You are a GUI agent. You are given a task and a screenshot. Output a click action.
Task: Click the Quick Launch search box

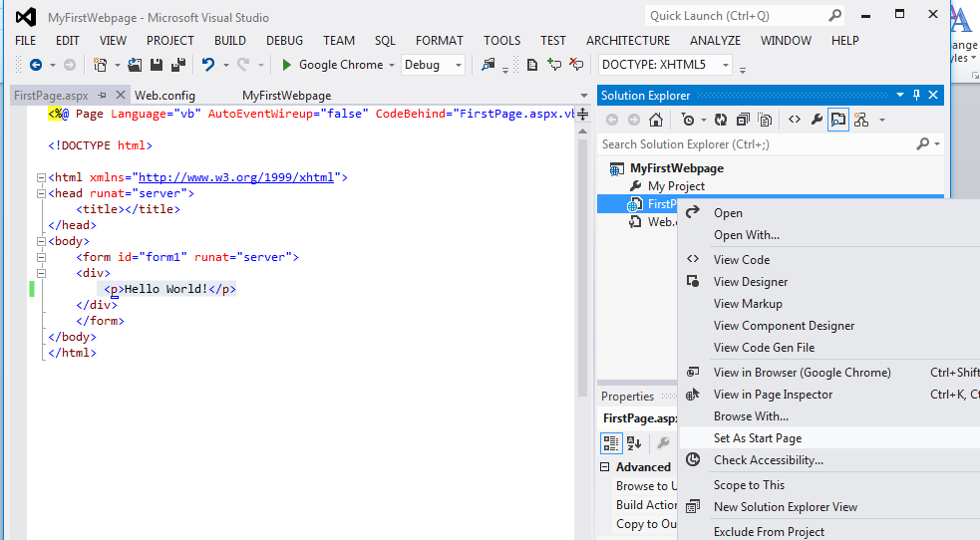point(737,16)
